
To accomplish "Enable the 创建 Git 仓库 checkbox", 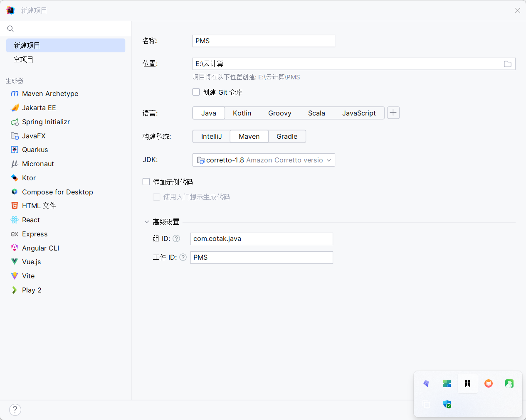I will click(196, 92).
